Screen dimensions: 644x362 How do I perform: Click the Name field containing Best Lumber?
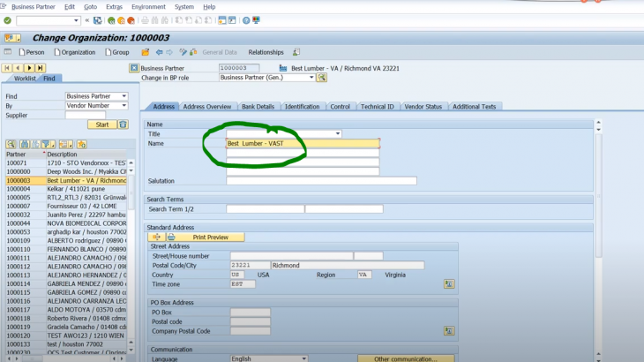click(302, 143)
